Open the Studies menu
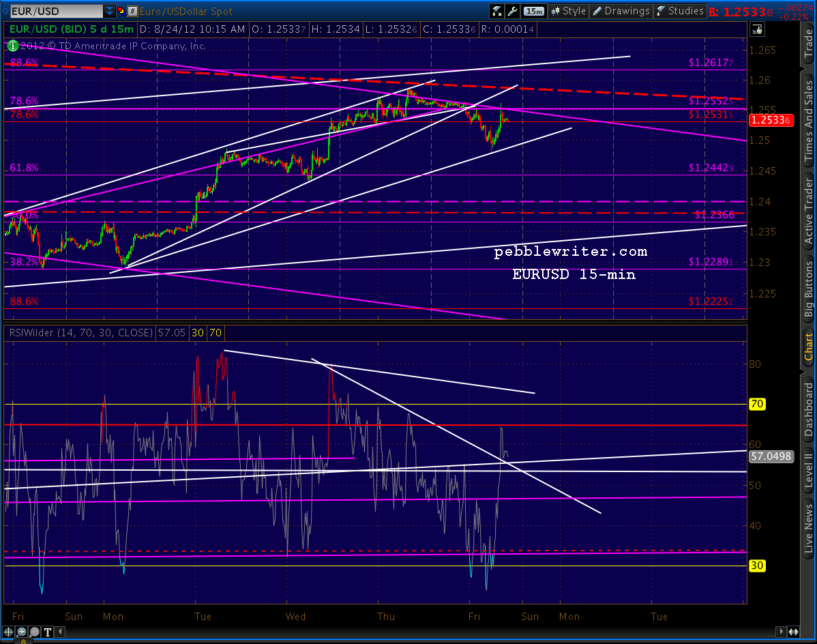This screenshot has height=644, width=817. 679,11
